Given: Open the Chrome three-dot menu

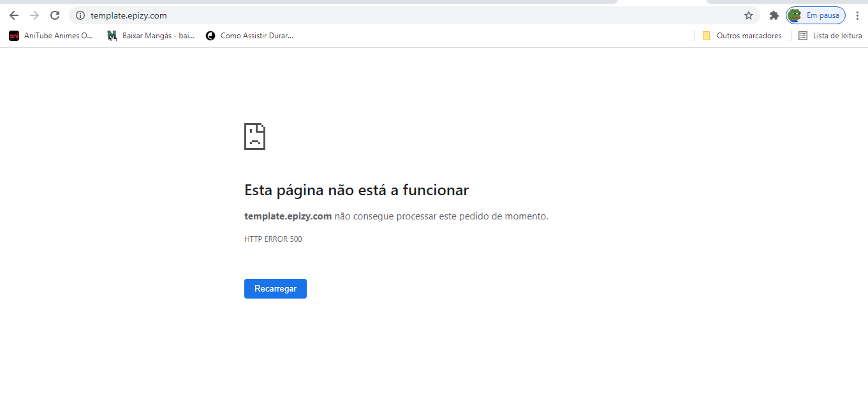Looking at the screenshot, I should (857, 15).
